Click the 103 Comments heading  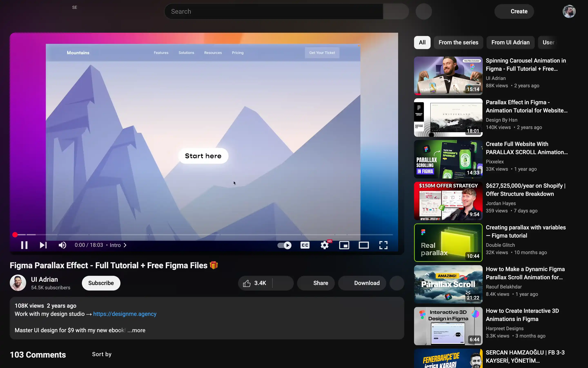click(38, 355)
